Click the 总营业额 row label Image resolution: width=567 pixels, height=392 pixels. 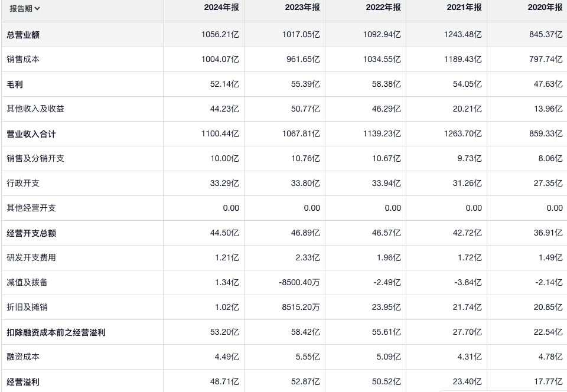(x=24, y=35)
